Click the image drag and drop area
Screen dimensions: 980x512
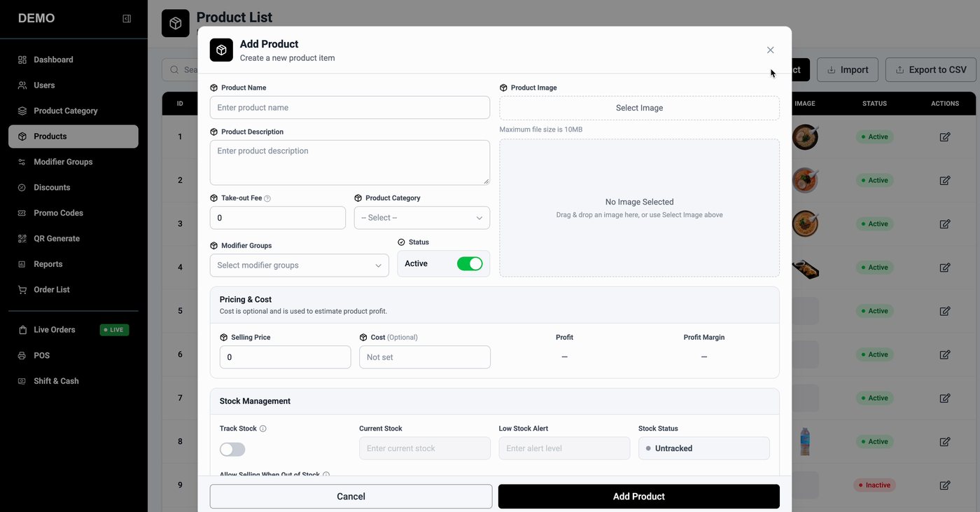[640, 208]
